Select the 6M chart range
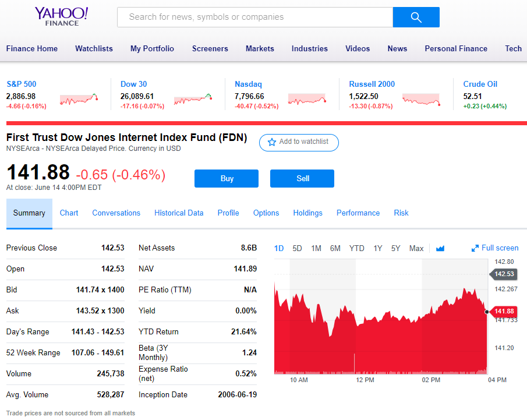This screenshot has height=420, width=527. 335,249
